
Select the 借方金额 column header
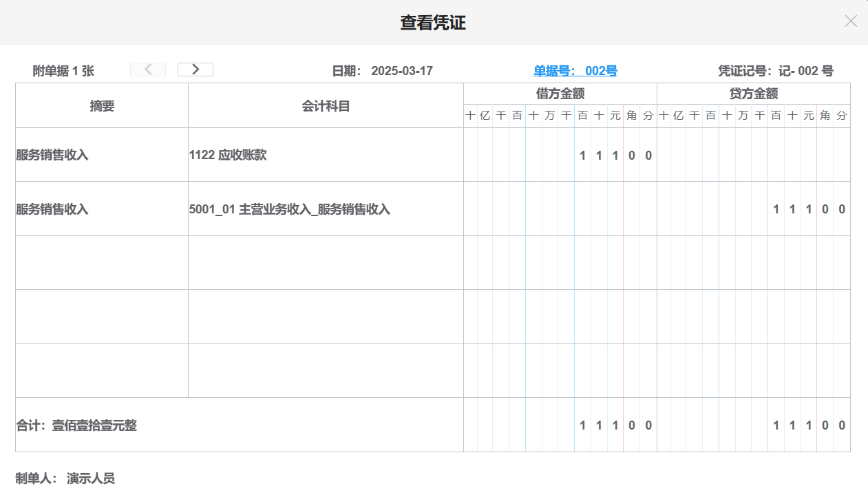pos(559,94)
